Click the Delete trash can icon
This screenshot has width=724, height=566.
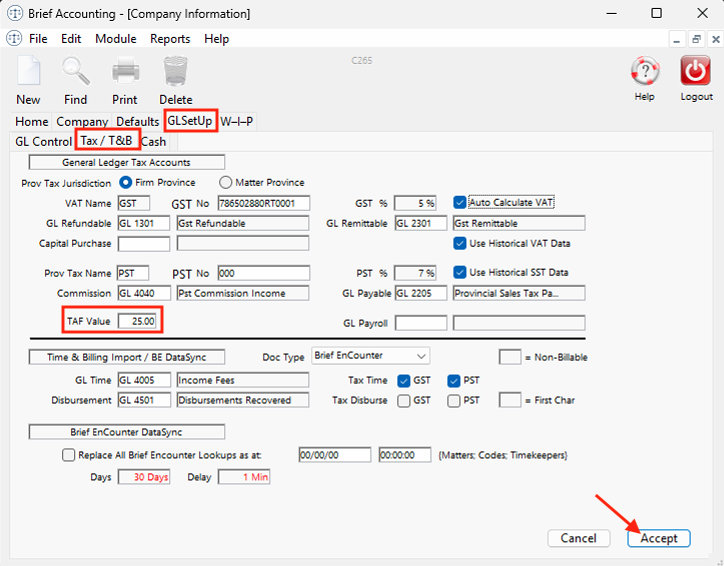coord(175,71)
